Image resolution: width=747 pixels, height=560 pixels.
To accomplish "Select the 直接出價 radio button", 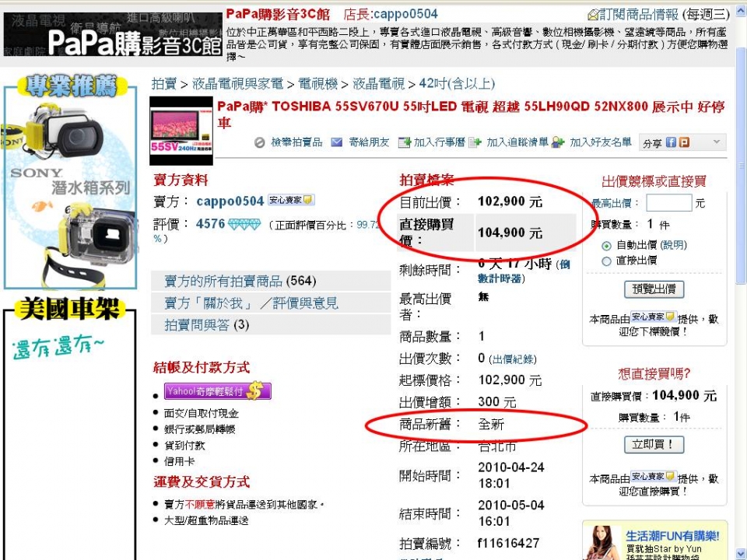I will pos(606,261).
